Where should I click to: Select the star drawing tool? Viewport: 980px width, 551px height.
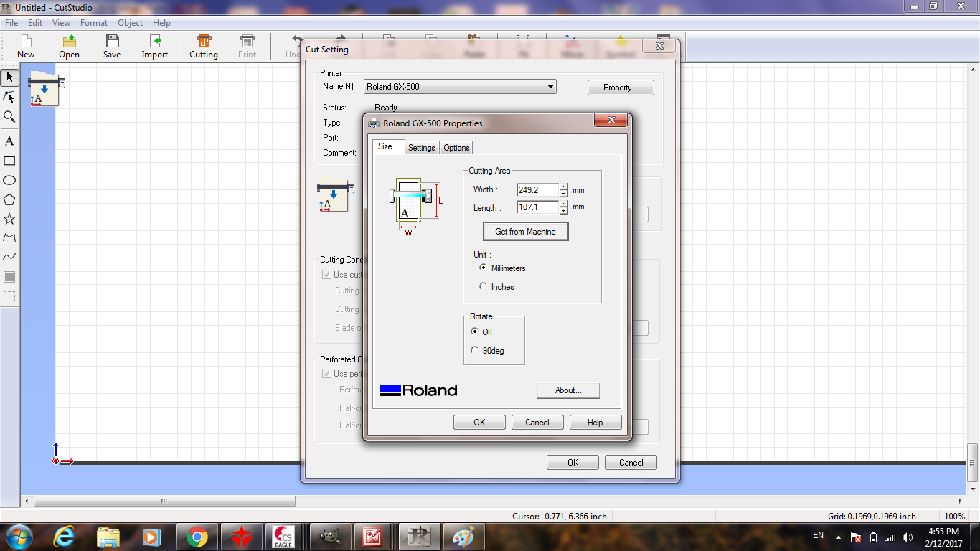(9, 219)
